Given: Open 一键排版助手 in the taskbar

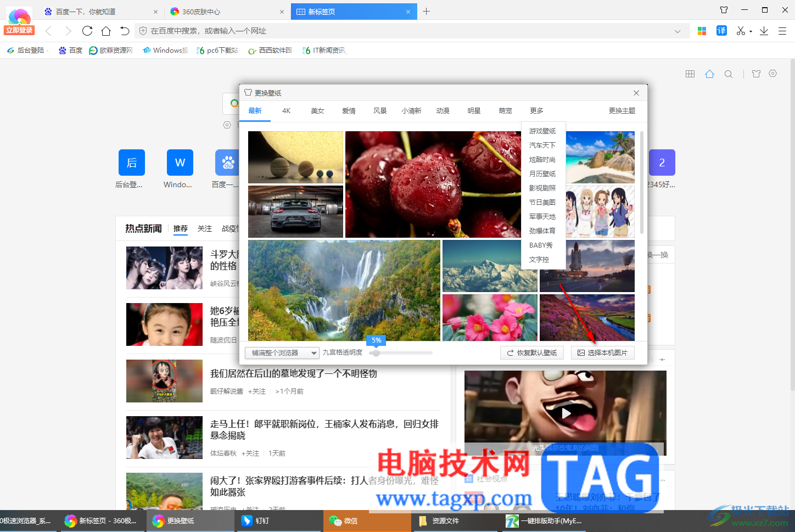Looking at the screenshot, I should click(544, 520).
